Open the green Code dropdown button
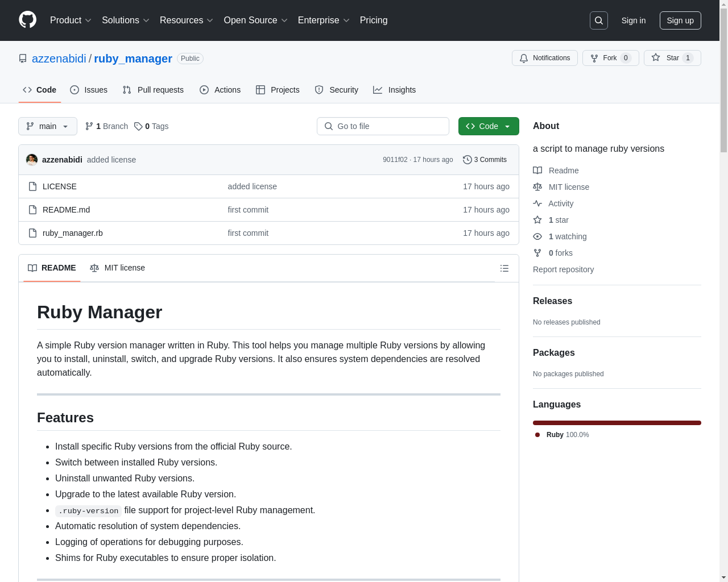This screenshot has width=728, height=582. point(489,126)
